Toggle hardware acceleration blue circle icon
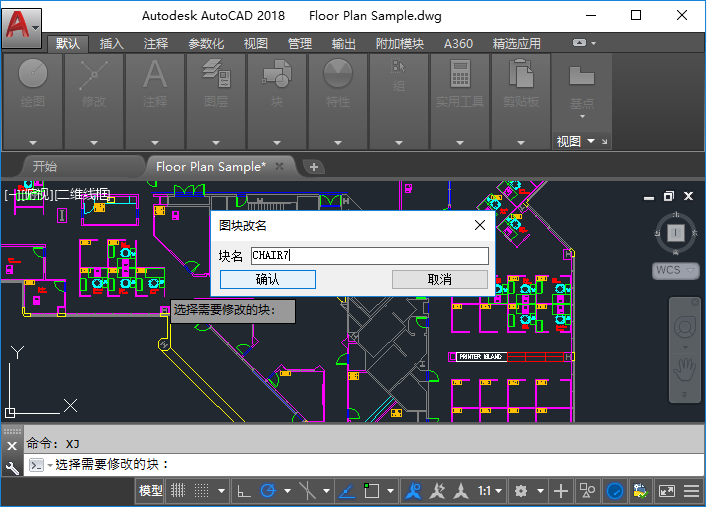 pos(615,491)
